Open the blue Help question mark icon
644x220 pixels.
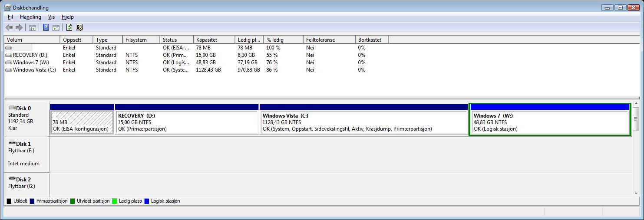coord(46,28)
